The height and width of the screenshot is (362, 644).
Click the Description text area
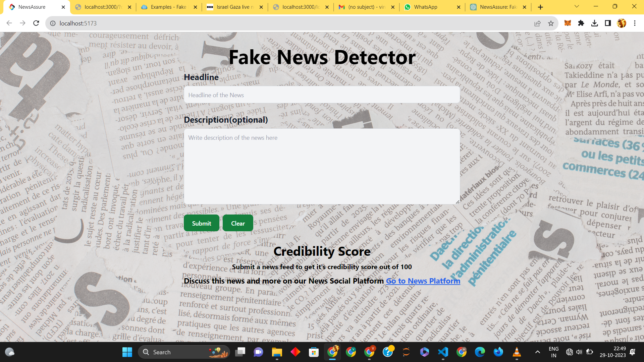click(322, 166)
